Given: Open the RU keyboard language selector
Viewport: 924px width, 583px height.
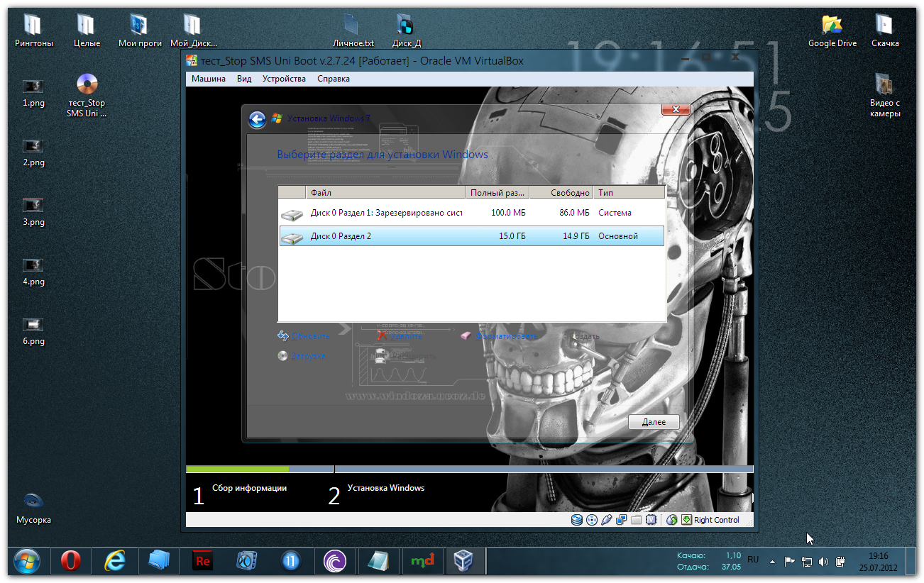Looking at the screenshot, I should [x=753, y=560].
